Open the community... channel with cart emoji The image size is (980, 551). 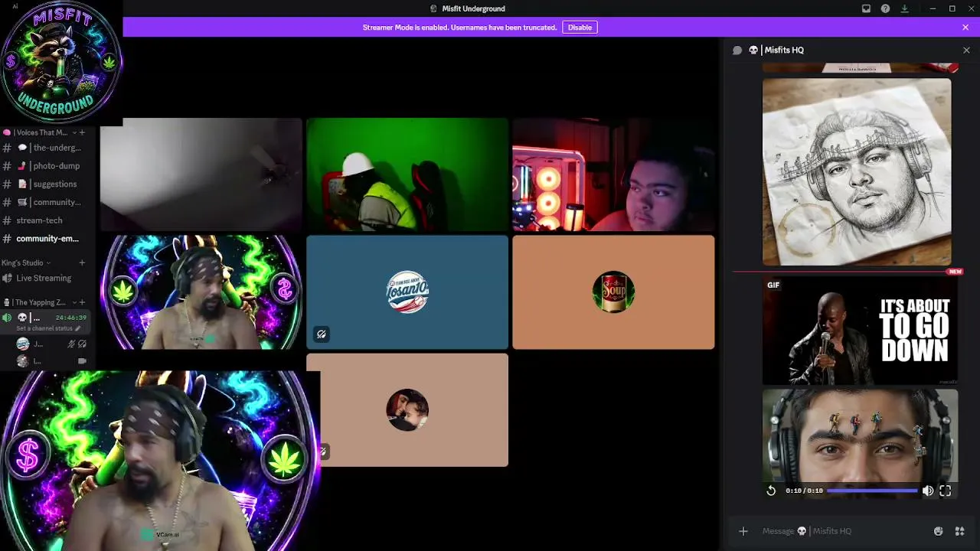click(x=44, y=203)
